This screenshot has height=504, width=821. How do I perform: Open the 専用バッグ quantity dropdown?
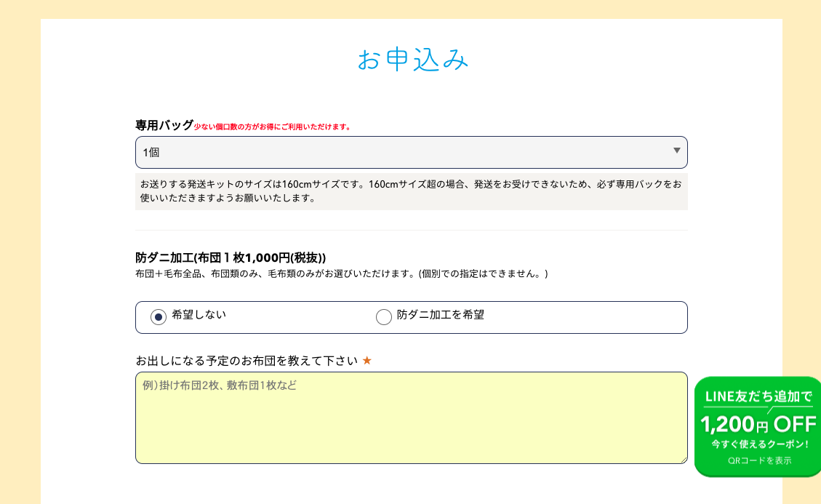tap(411, 152)
